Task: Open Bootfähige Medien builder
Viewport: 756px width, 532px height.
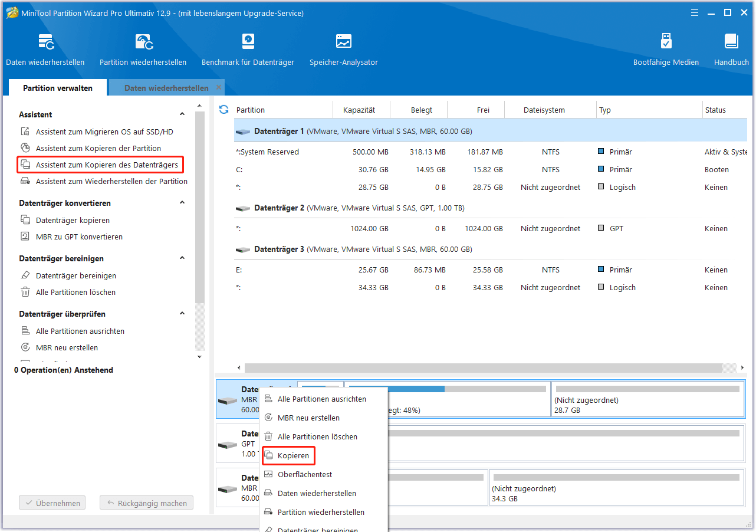Action: (x=666, y=50)
